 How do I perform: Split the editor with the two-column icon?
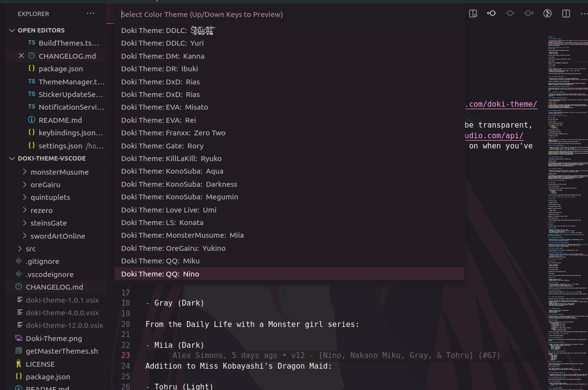pyautogui.click(x=566, y=14)
